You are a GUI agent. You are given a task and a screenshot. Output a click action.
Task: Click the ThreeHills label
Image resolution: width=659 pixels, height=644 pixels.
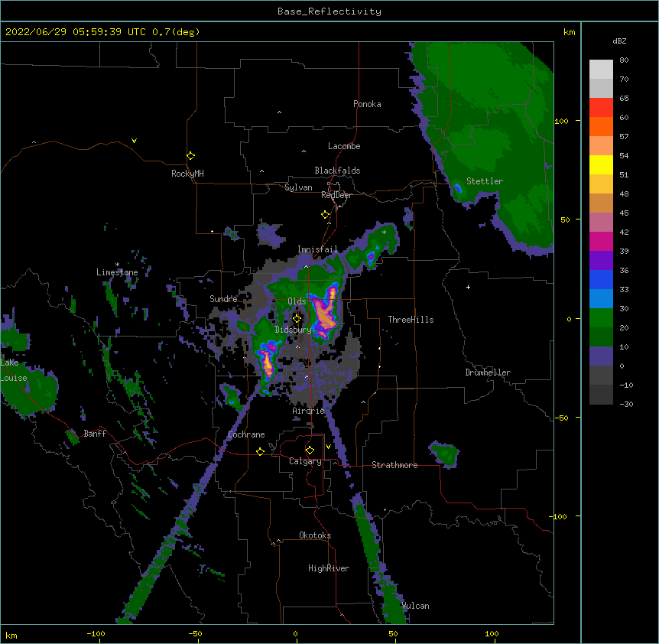point(411,320)
